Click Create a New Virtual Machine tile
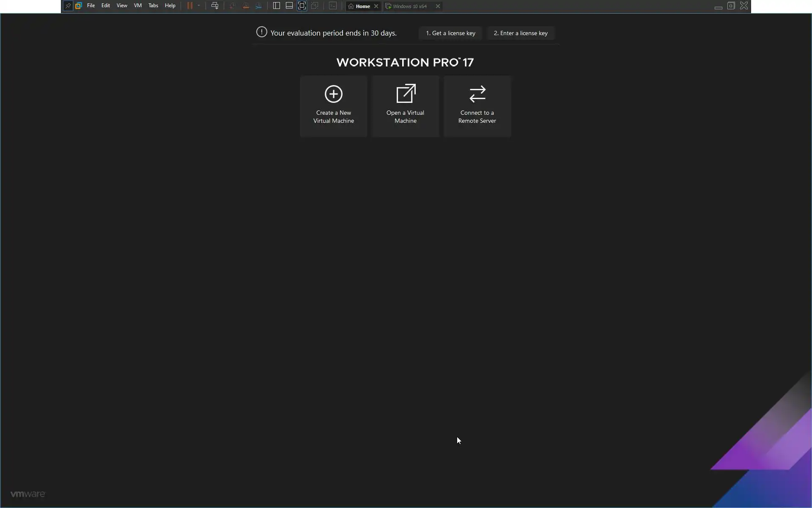 point(334,106)
